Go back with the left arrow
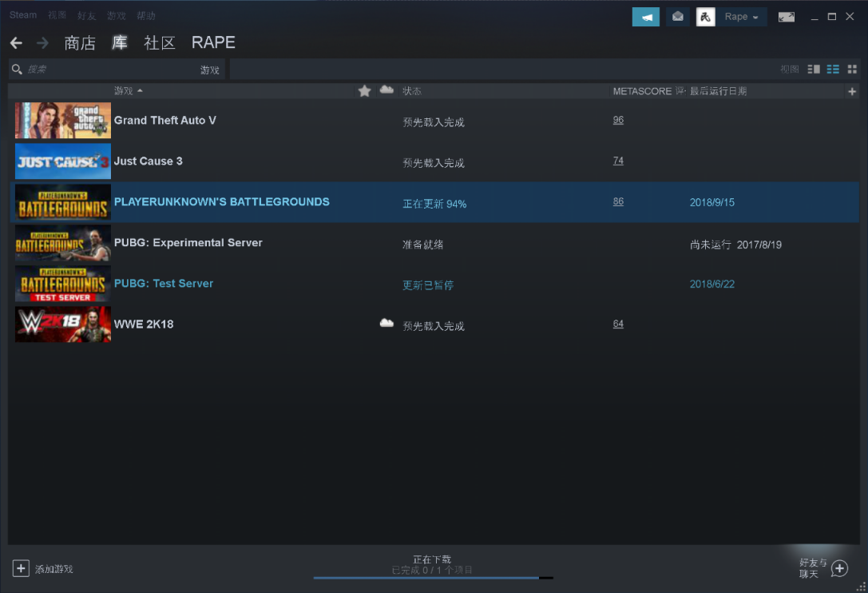 (16, 42)
